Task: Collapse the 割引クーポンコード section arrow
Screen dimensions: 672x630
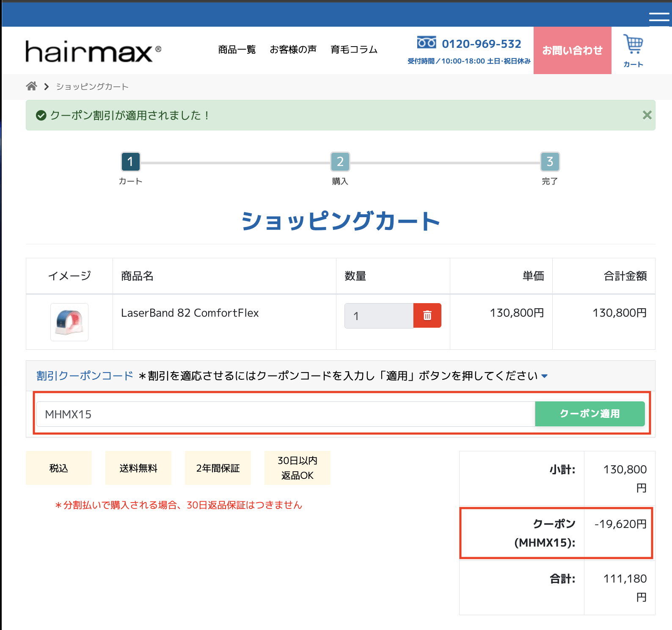Action: [x=545, y=376]
